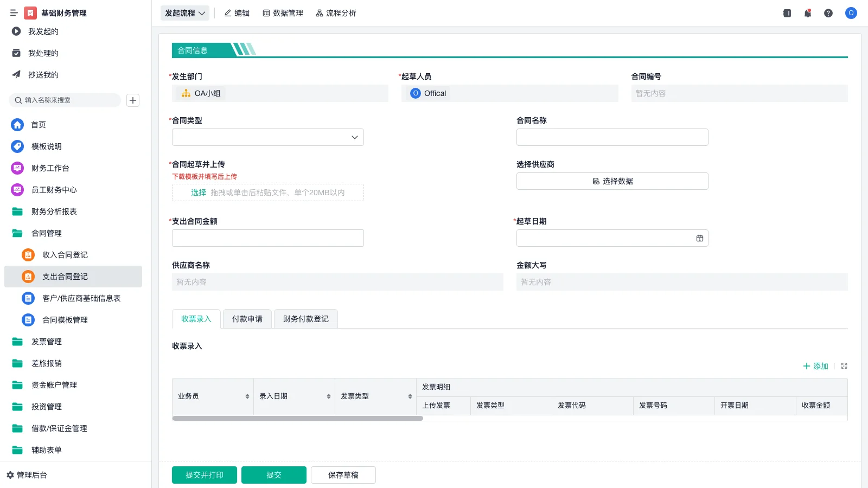This screenshot has height=488, width=868.
Task: Open the calendar picker for 起草日期
Action: [700, 238]
